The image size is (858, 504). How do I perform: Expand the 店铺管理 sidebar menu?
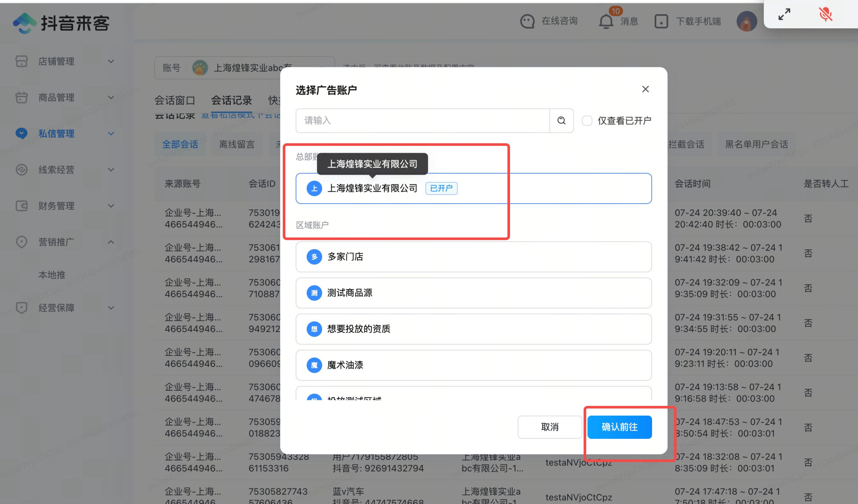click(x=64, y=61)
